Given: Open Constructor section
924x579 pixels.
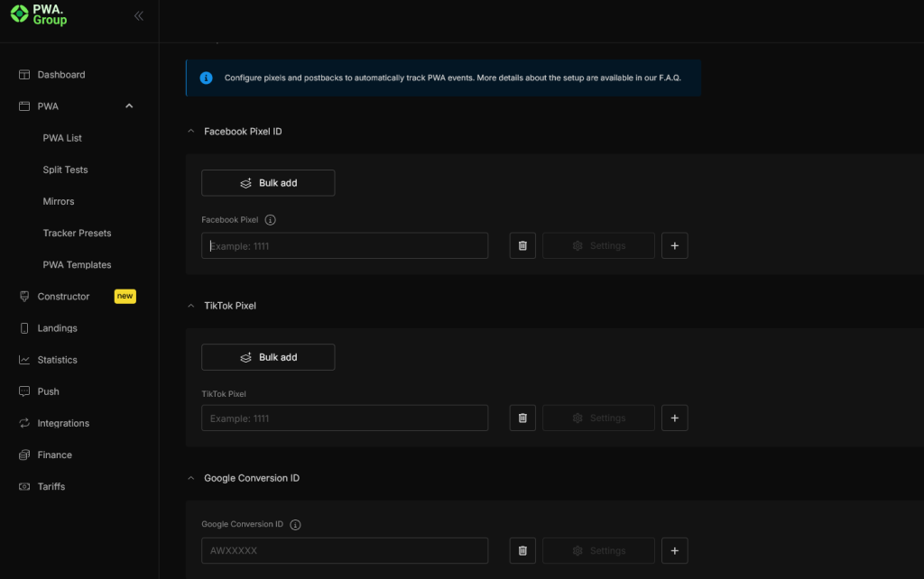Looking at the screenshot, I should tap(63, 297).
